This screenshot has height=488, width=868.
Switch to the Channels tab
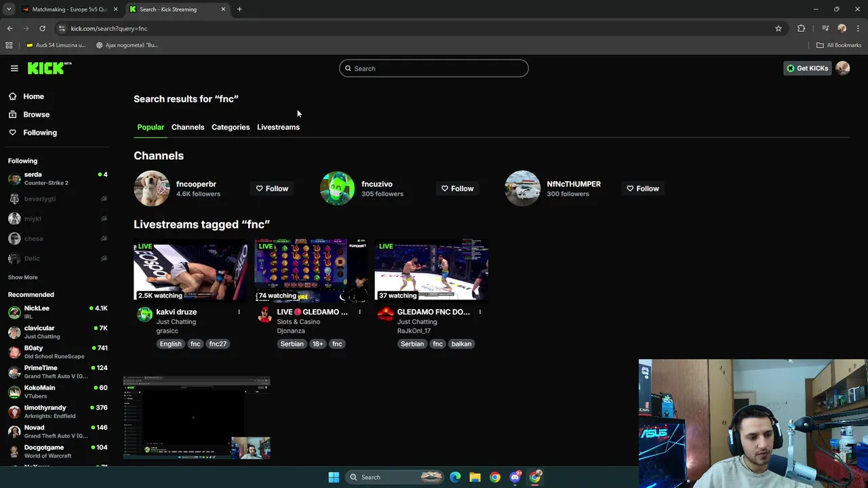pos(188,127)
